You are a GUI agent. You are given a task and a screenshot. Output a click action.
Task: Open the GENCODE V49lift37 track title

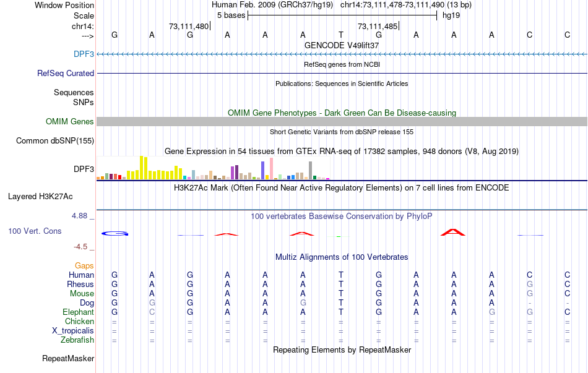click(x=342, y=45)
